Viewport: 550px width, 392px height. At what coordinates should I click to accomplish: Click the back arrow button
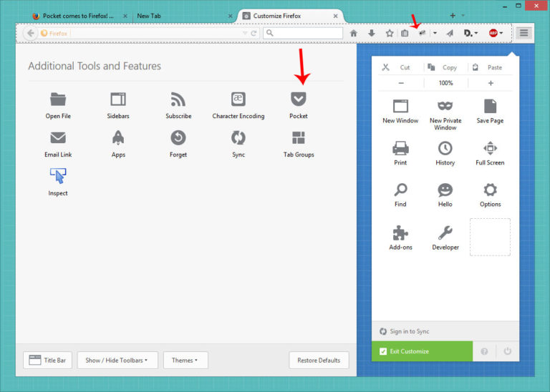(31, 33)
